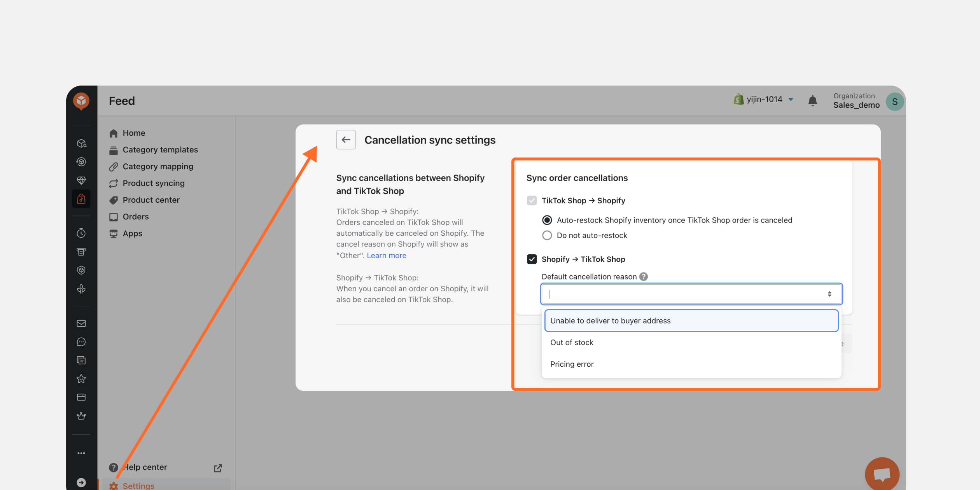
Task: Open the three dots more icon
Action: click(x=81, y=453)
